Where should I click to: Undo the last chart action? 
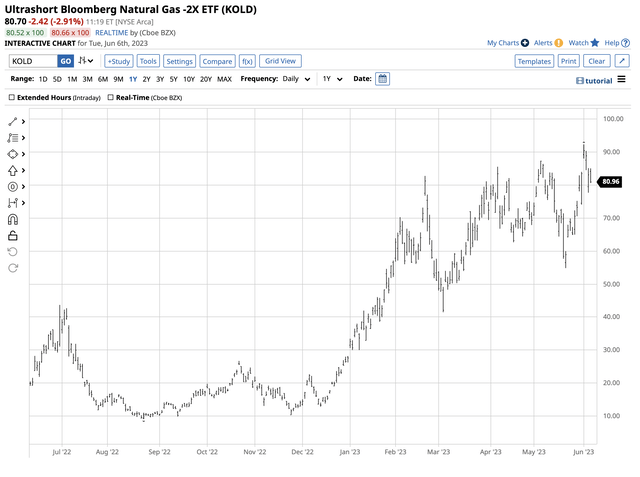click(13, 252)
